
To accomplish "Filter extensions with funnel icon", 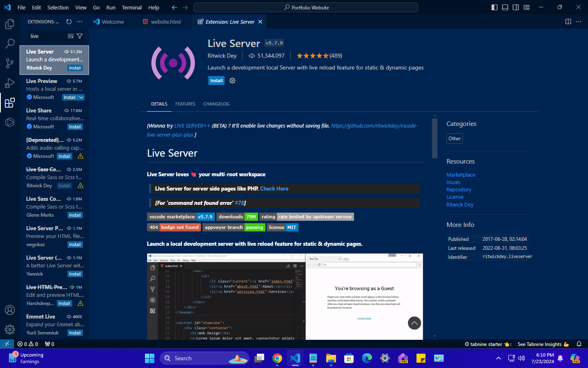I will 80,36.
